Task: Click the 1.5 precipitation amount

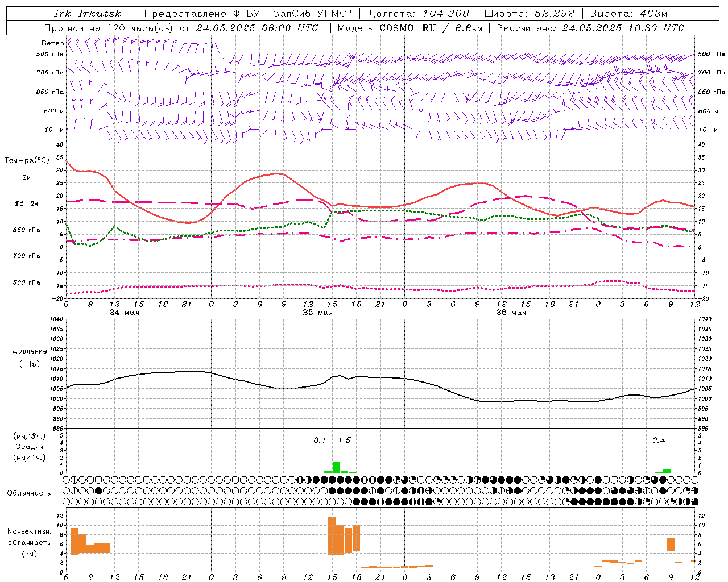Action: click(344, 440)
